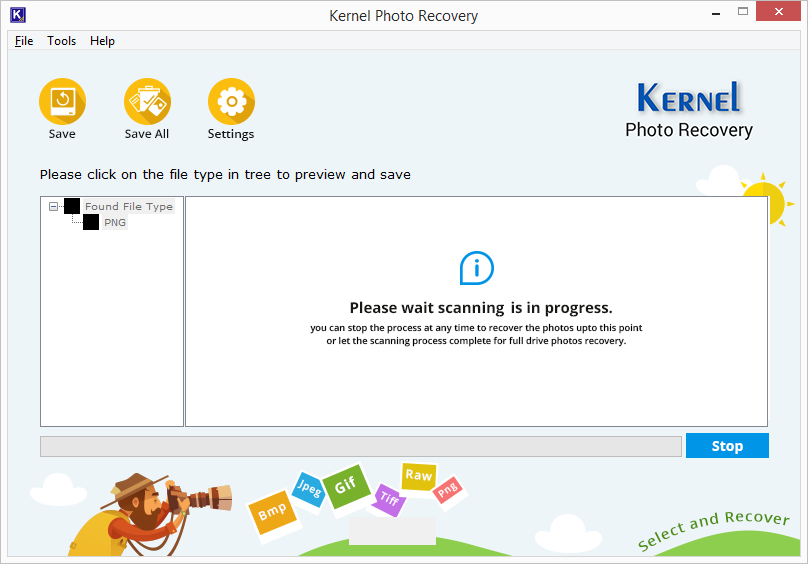This screenshot has height=564, width=808.
Task: Open Settings via the gear icon
Action: (x=231, y=102)
